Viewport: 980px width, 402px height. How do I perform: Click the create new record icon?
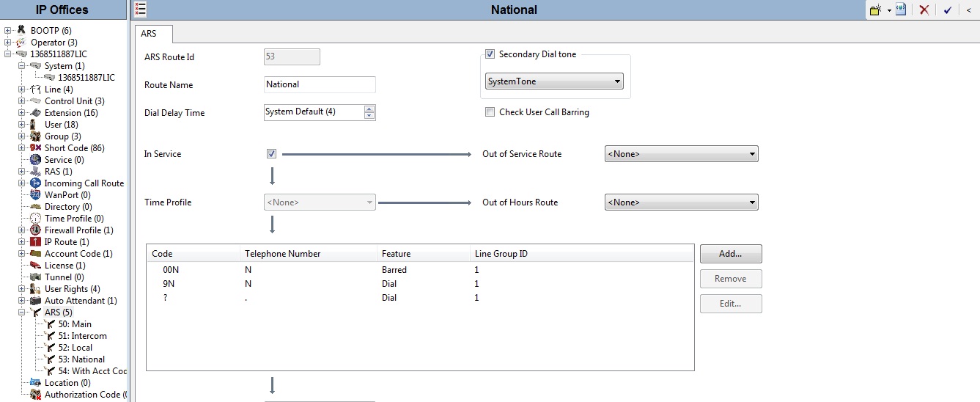point(875,10)
